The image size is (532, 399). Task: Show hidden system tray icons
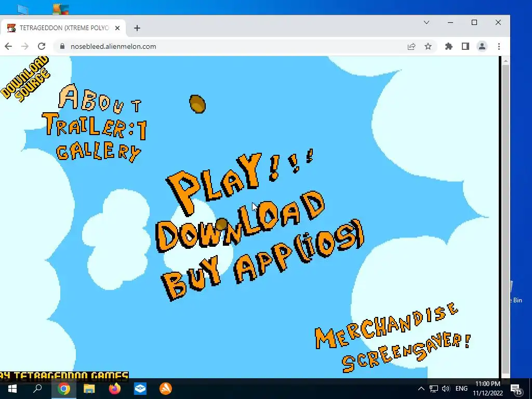(x=421, y=389)
